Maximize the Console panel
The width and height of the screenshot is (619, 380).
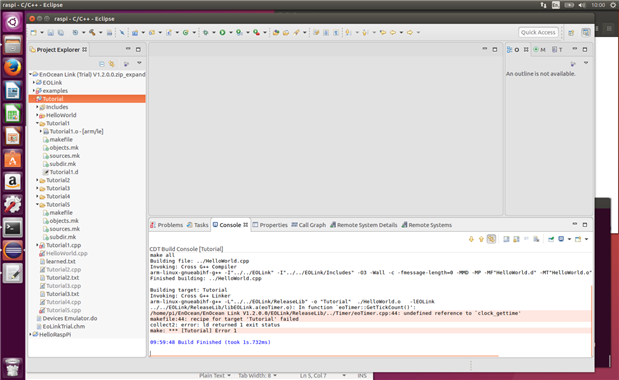tap(585, 225)
